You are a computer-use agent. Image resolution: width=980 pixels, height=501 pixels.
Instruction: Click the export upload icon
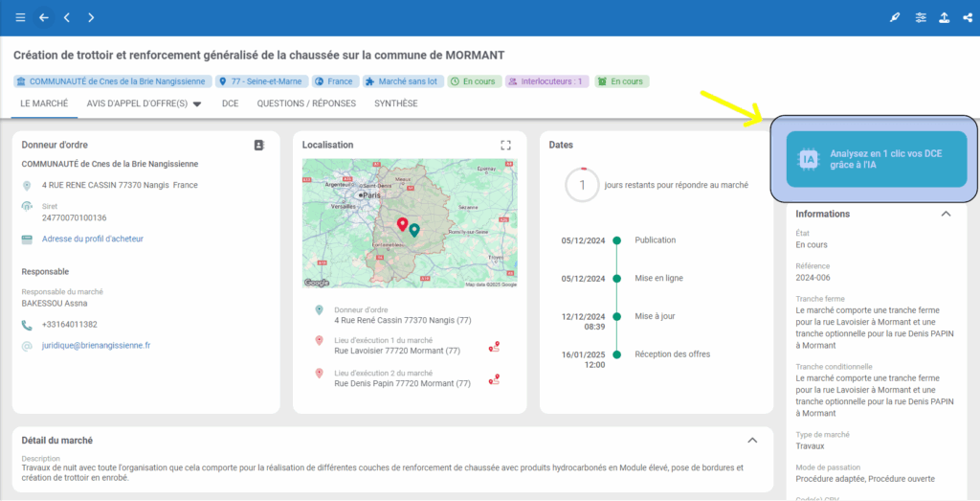[x=945, y=17]
